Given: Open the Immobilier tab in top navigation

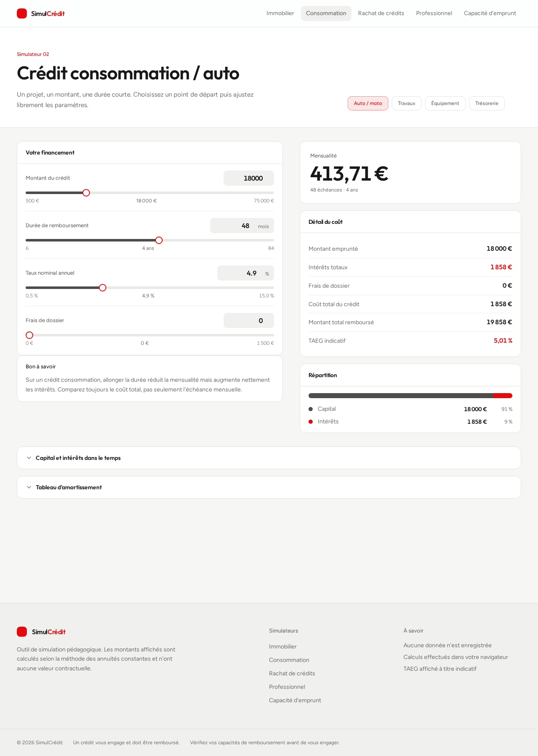Looking at the screenshot, I should tap(280, 13).
